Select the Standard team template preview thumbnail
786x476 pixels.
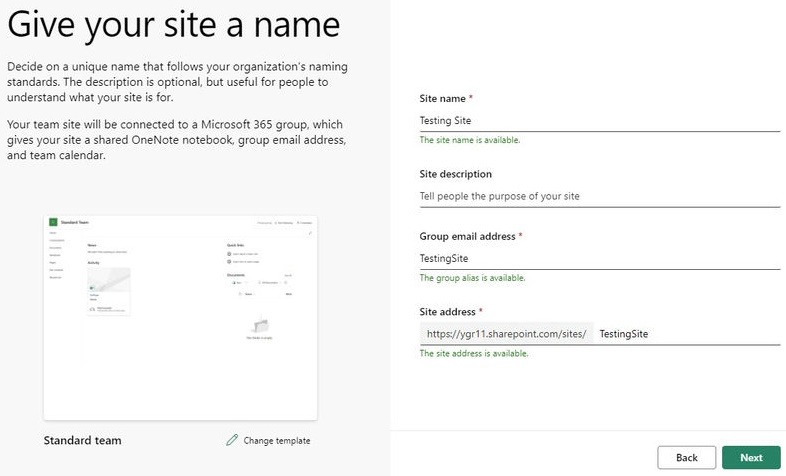click(x=182, y=314)
